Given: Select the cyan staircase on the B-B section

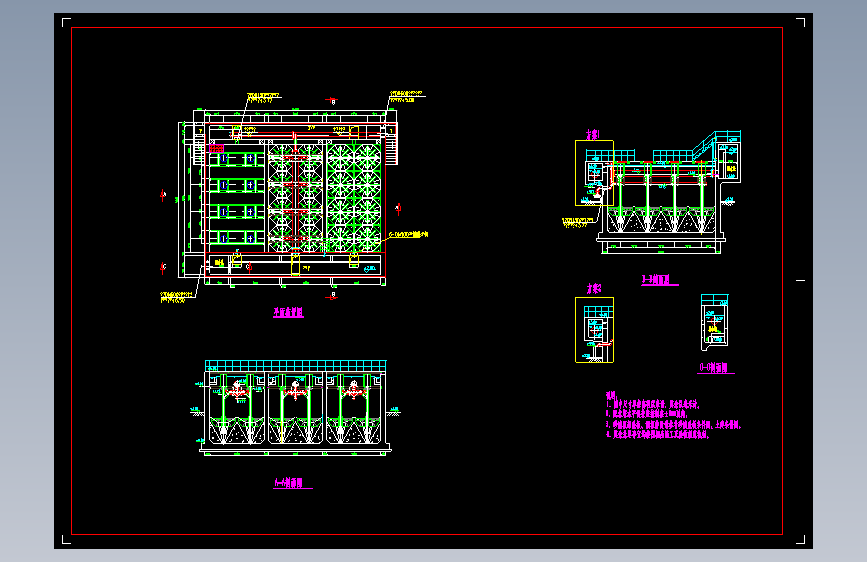Looking at the screenshot, I should [703, 145].
